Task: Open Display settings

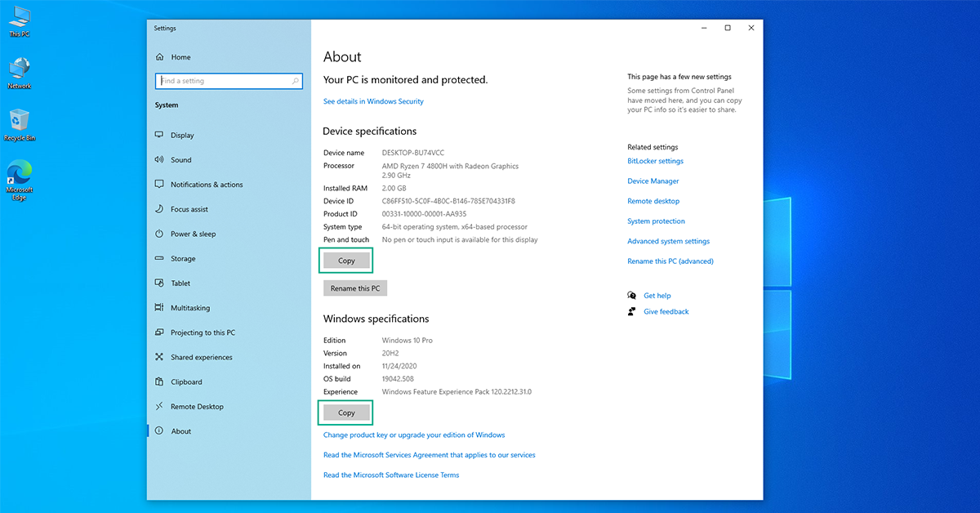Action: coord(178,135)
